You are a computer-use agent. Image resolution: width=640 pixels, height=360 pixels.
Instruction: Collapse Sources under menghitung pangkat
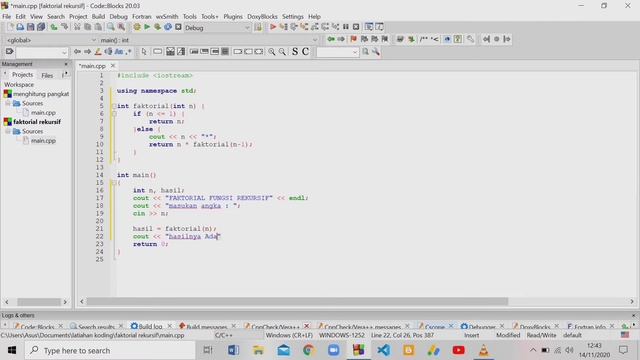click(x=8, y=103)
